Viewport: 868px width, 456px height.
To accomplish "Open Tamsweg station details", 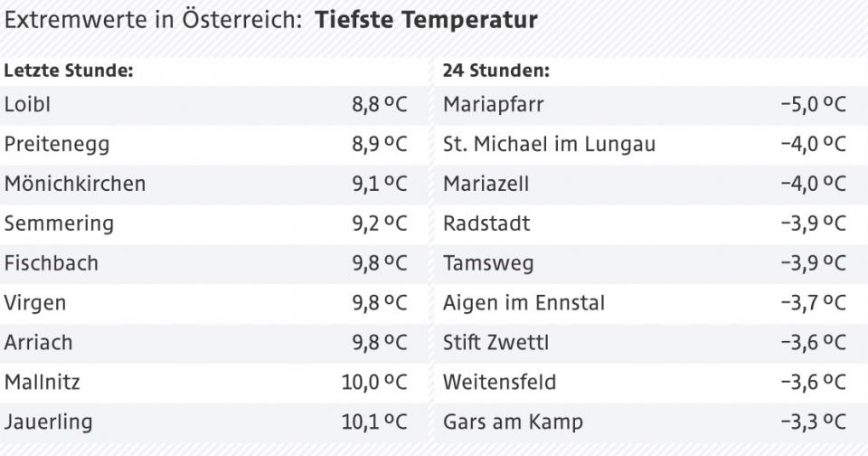I will tap(488, 263).
